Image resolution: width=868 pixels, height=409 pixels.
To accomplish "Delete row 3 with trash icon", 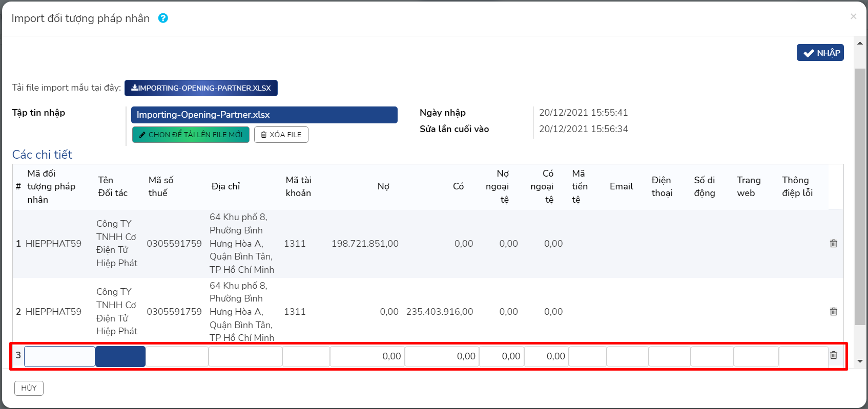I will coord(834,355).
